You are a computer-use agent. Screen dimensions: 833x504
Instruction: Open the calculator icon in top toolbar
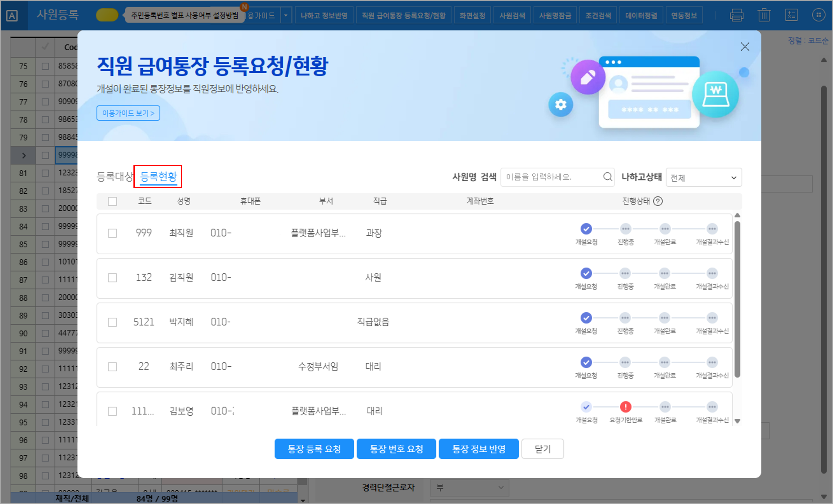[791, 15]
